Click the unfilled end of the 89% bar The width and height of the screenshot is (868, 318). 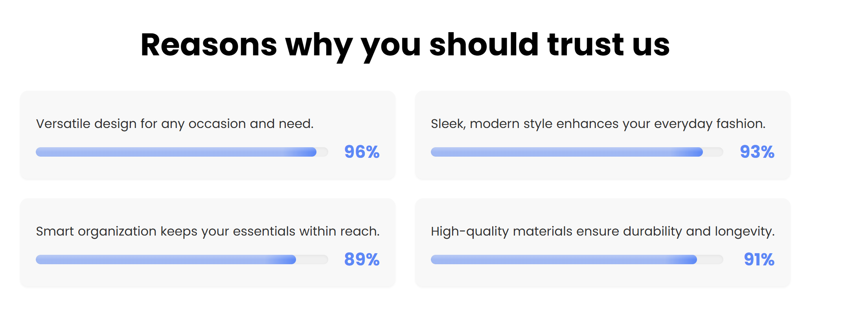[312, 260]
